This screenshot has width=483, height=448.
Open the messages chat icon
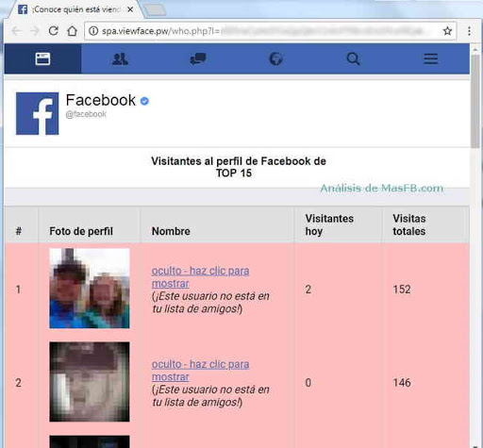198,58
